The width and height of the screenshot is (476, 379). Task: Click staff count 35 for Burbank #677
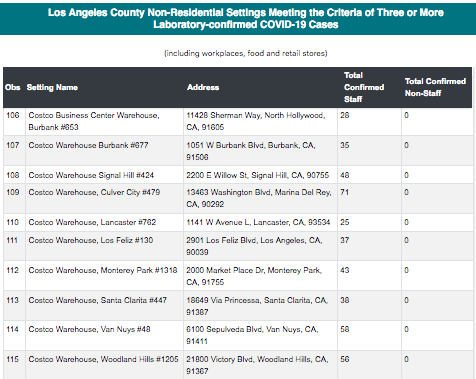[x=345, y=145]
